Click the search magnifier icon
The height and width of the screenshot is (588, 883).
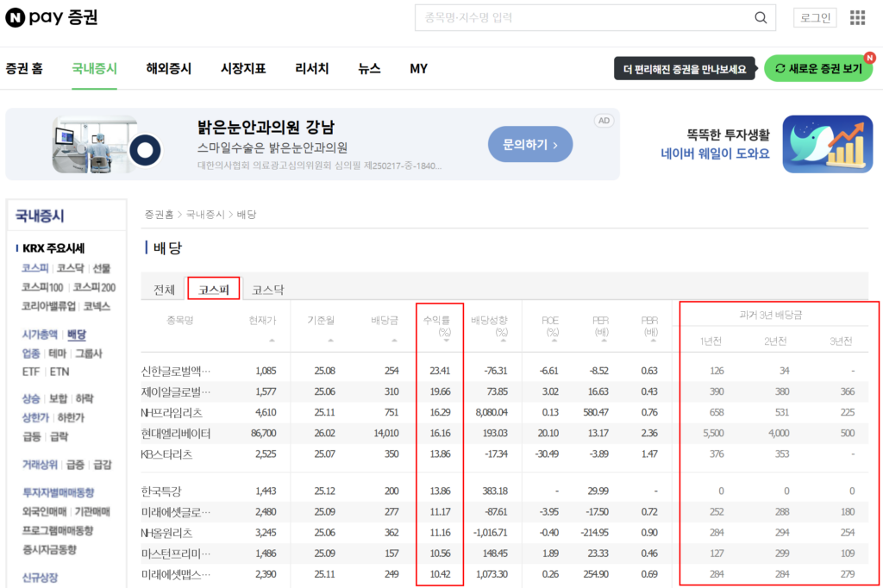coord(760,17)
